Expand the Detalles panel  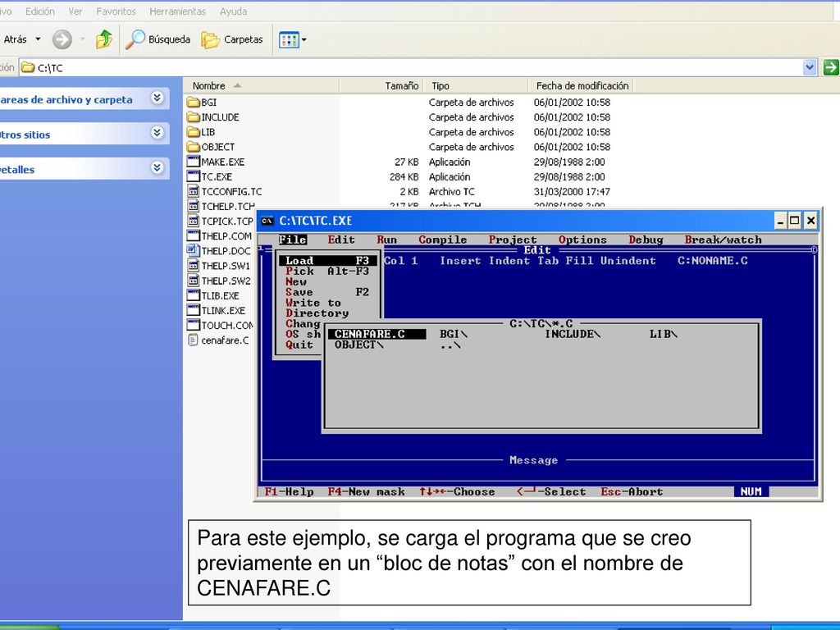coord(157,168)
